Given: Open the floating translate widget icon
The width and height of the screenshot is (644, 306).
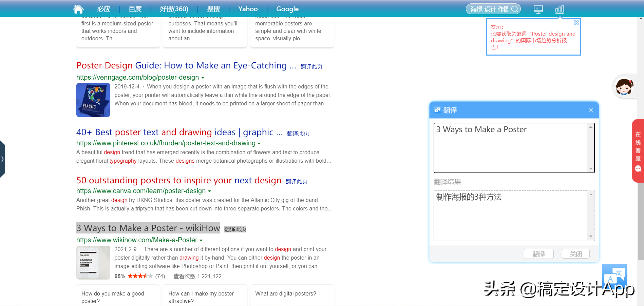Looking at the screenshot, I should click(x=614, y=276).
